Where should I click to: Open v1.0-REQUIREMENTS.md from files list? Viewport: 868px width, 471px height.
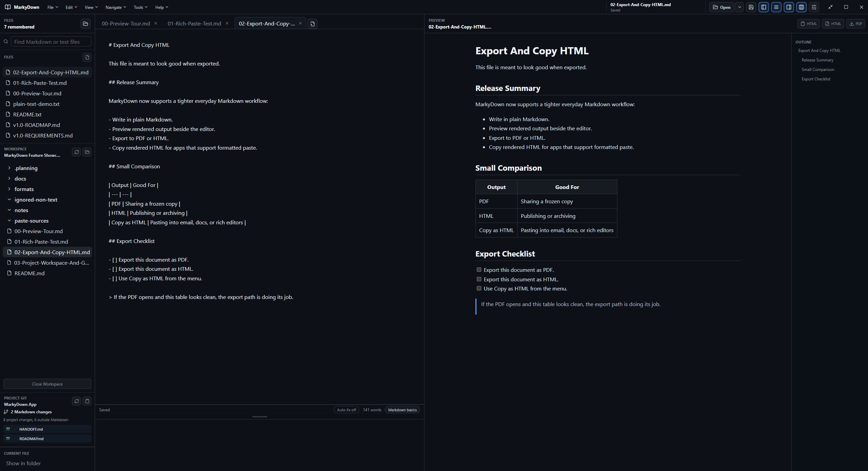coord(47,135)
